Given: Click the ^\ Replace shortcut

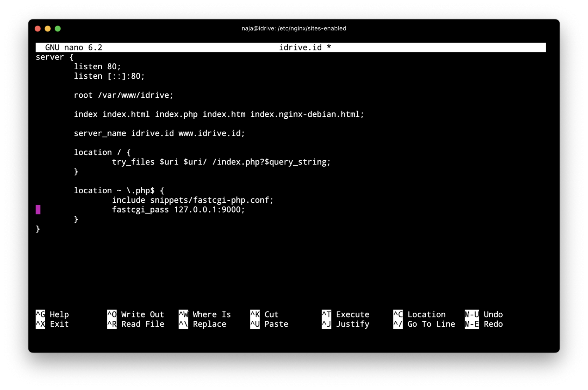Looking at the screenshot, I should click(x=202, y=324).
